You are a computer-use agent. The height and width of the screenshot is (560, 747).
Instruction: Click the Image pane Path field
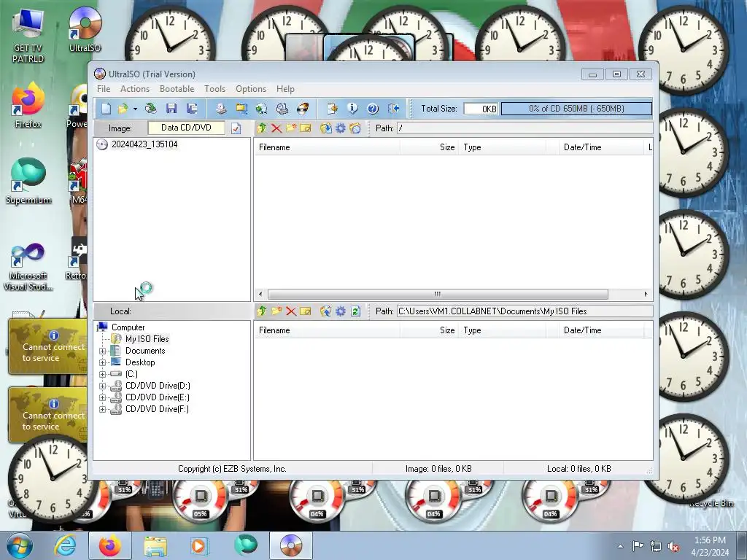point(525,128)
